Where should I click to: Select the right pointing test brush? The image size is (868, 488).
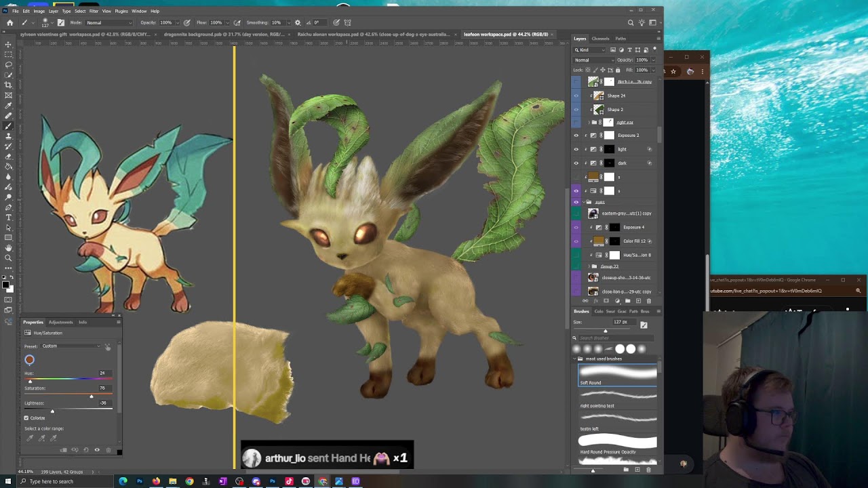[618, 399]
